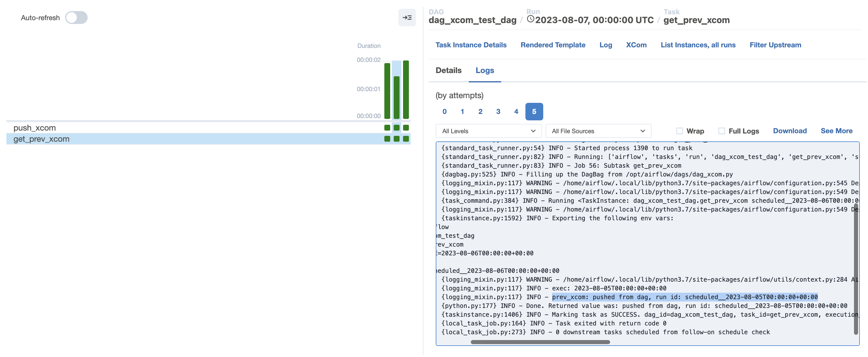The image size is (868, 357).
Task: Open the All Levels dropdown
Action: pos(488,131)
